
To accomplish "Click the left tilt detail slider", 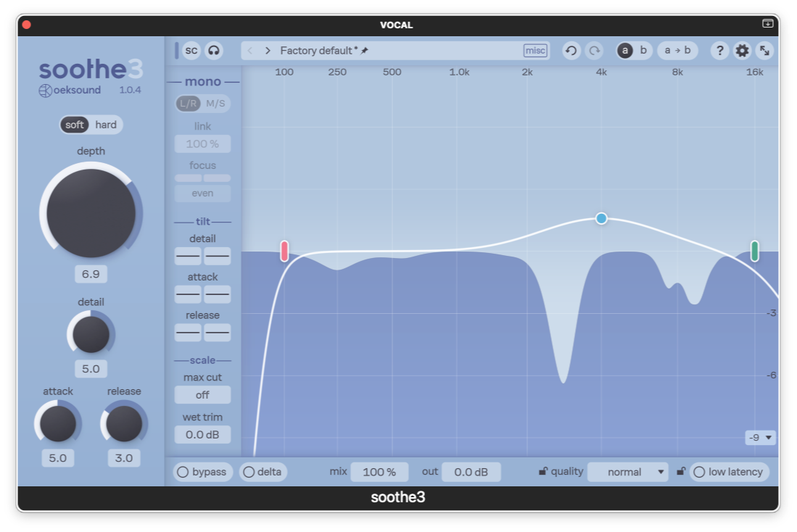I will (188, 256).
